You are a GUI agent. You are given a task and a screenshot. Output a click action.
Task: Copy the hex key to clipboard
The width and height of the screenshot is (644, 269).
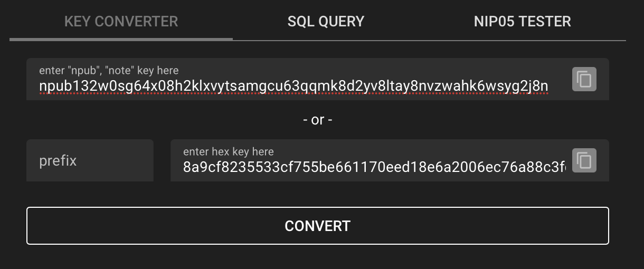coord(584,160)
